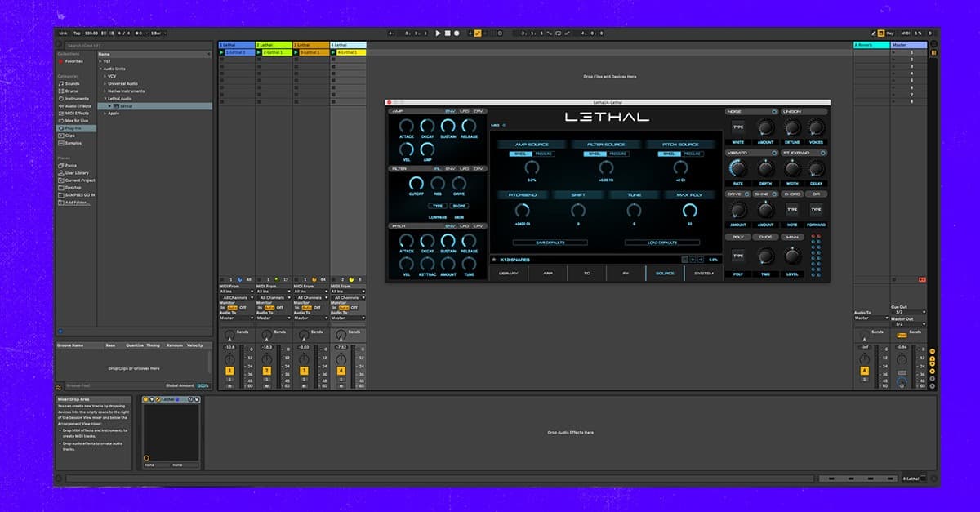Switch to the Library tab in Lethal

coord(509,273)
